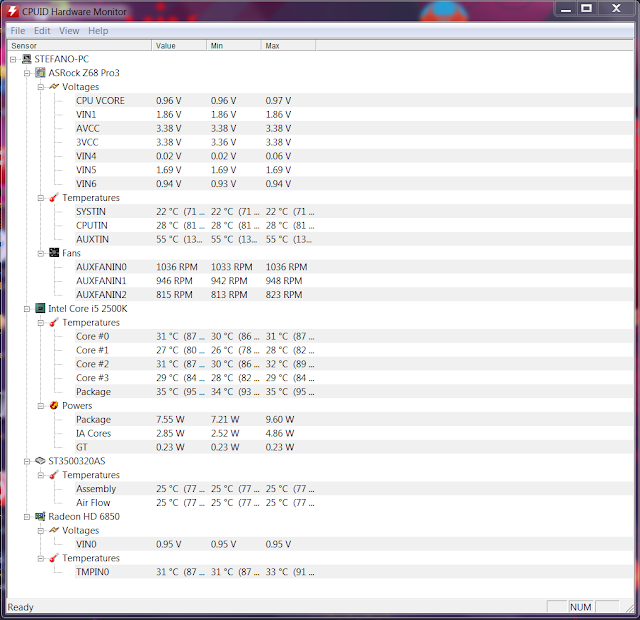This screenshot has height=620, width=640.
Task: Click the ST3500320AS hard drive icon
Action: coord(40,461)
